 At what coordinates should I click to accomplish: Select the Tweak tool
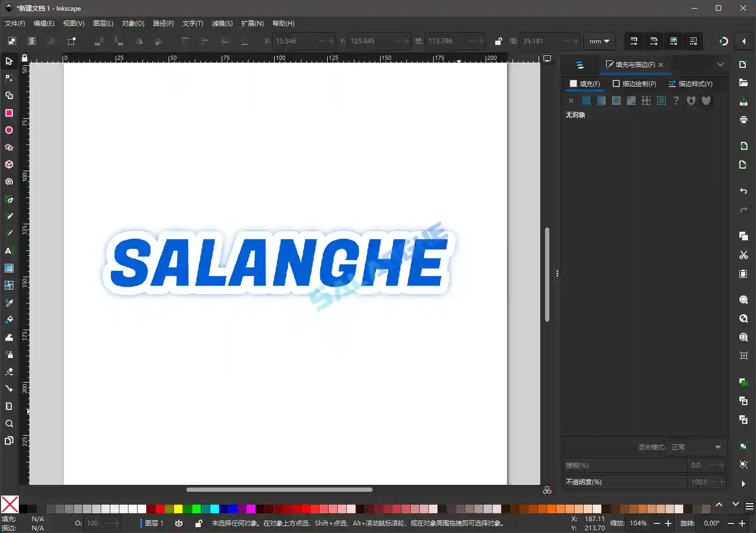click(x=9, y=337)
